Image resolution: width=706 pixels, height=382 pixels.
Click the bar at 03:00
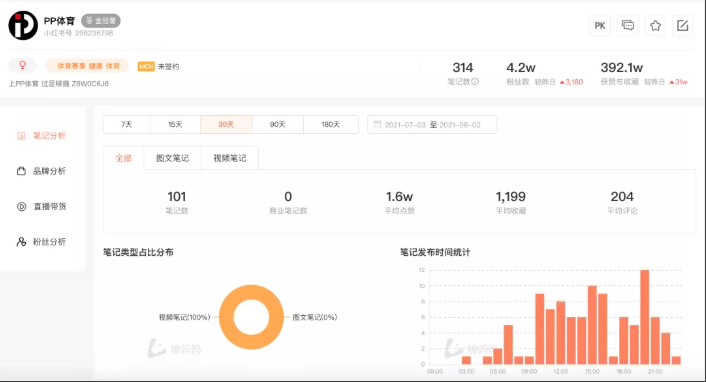tap(466, 360)
